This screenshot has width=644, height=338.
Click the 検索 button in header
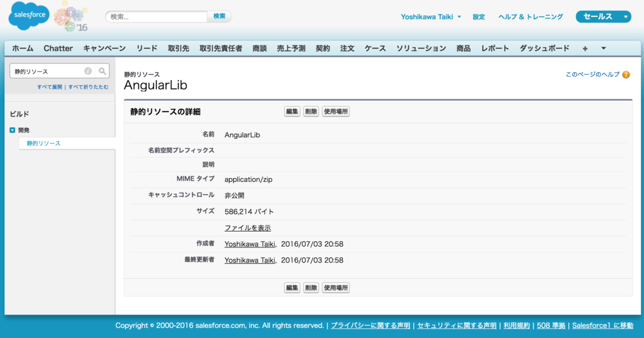pyautogui.click(x=219, y=16)
